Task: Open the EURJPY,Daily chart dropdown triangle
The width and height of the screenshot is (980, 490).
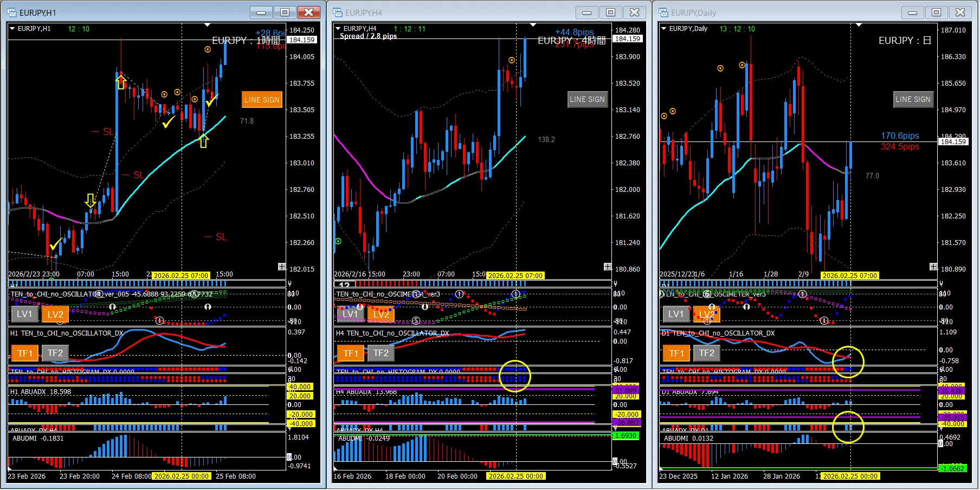Action: [664, 29]
